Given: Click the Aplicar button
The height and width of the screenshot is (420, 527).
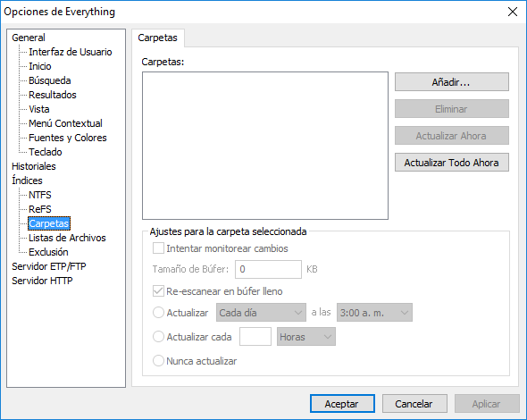Looking at the screenshot, I should pyautogui.click(x=487, y=404).
